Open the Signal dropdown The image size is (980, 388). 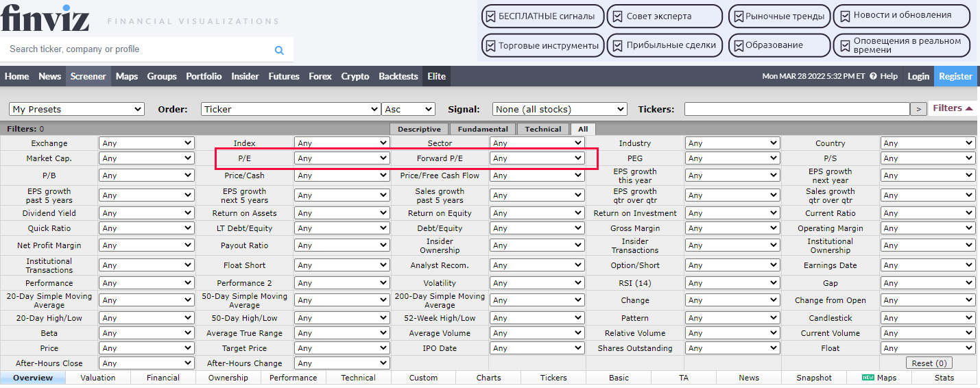click(x=560, y=109)
